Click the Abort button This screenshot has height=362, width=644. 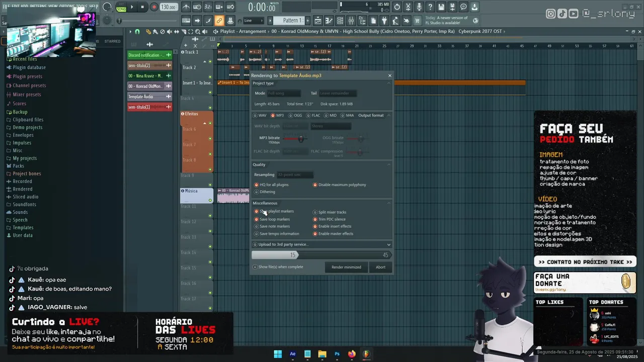[x=381, y=267]
